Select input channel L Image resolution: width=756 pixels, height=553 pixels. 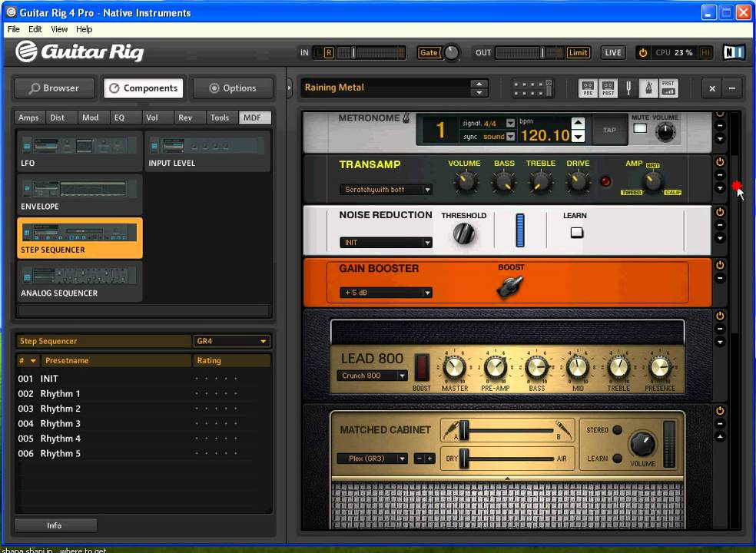319,52
